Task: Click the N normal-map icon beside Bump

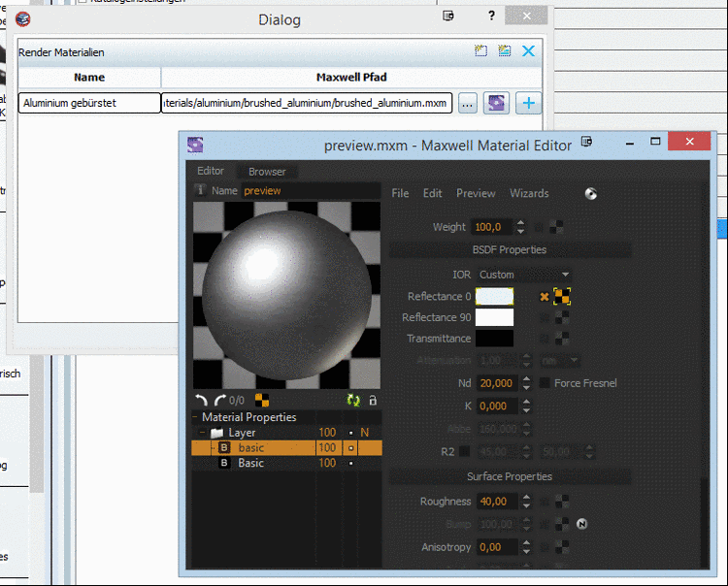Action: pos(582,524)
